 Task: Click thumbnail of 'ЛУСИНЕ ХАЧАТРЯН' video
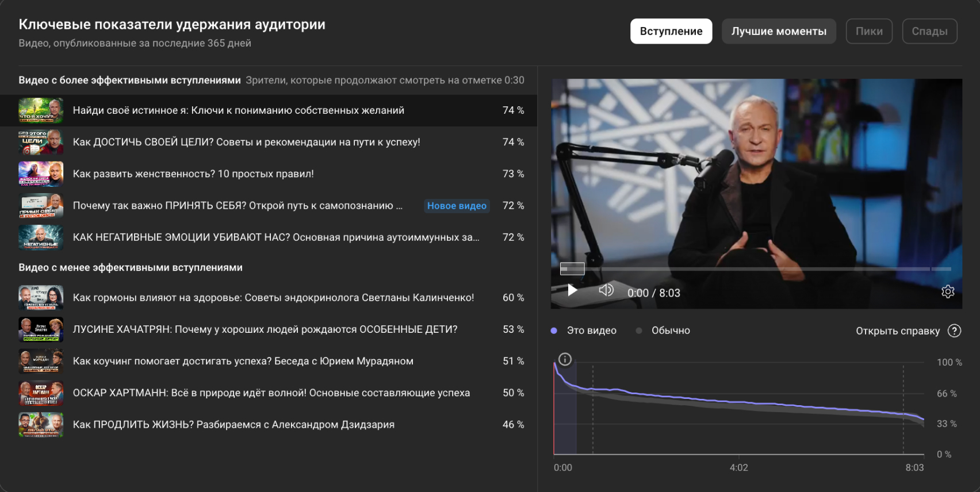(x=41, y=329)
